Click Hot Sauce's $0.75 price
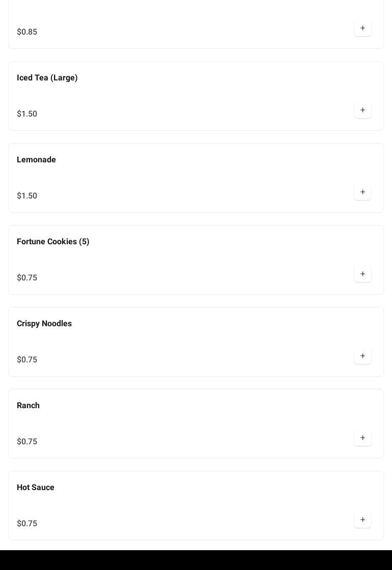The height and width of the screenshot is (570, 392). pyautogui.click(x=27, y=524)
